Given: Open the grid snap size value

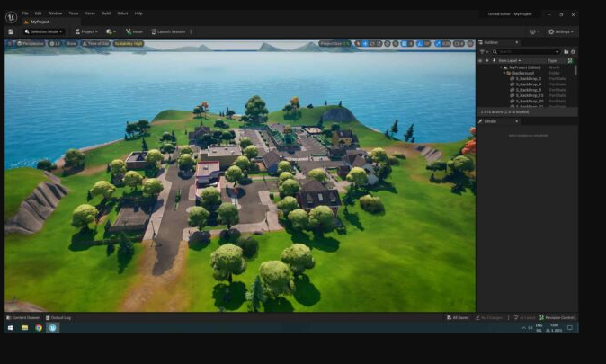Looking at the screenshot, I should coord(411,44).
